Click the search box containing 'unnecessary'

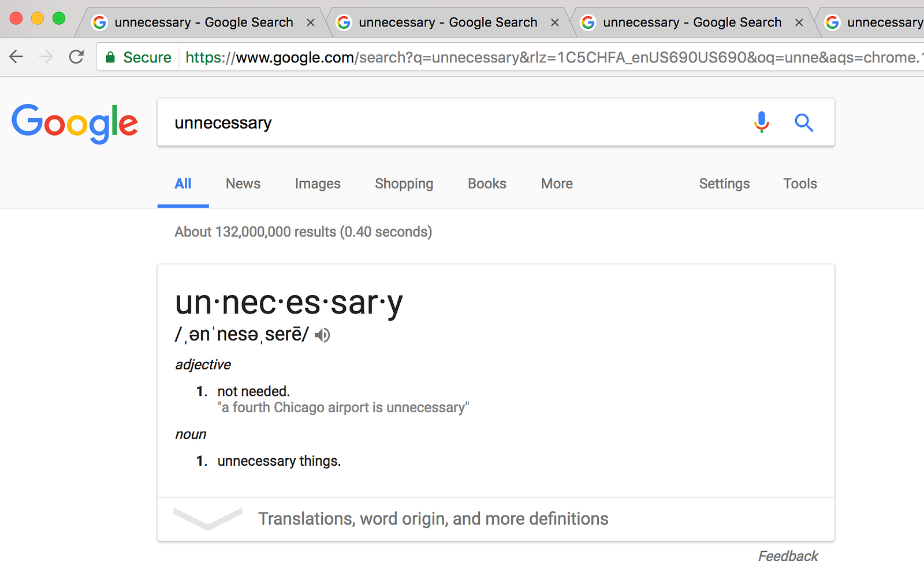point(450,122)
